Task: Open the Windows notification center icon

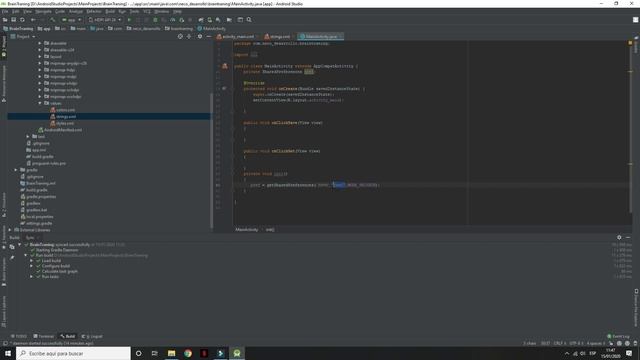Action: click(x=629, y=353)
